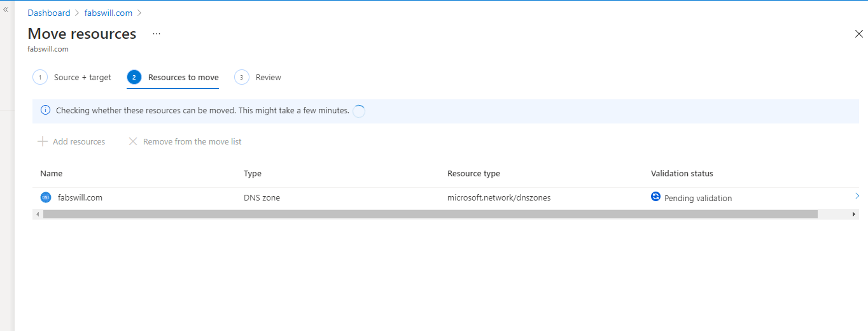The width and height of the screenshot is (868, 331).
Task: Click the loading spinner in the banner
Action: click(359, 111)
